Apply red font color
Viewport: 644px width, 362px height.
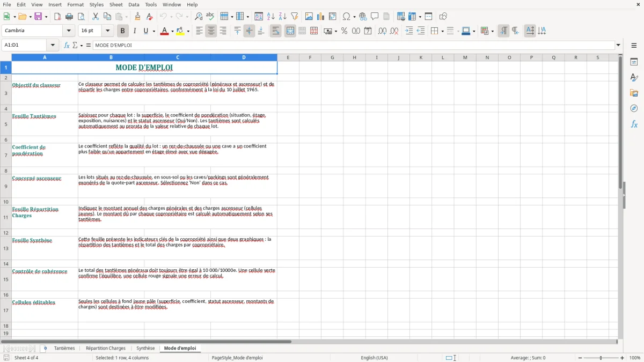(x=164, y=31)
